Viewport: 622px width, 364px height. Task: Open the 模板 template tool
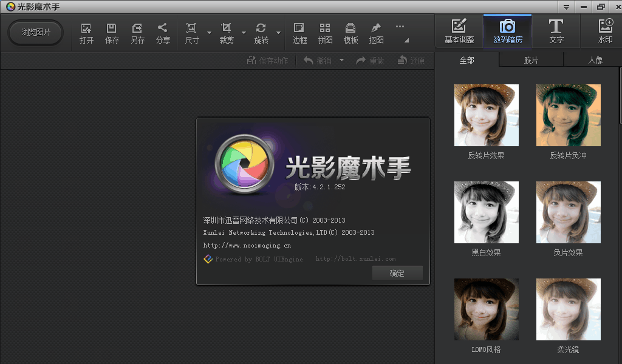350,33
